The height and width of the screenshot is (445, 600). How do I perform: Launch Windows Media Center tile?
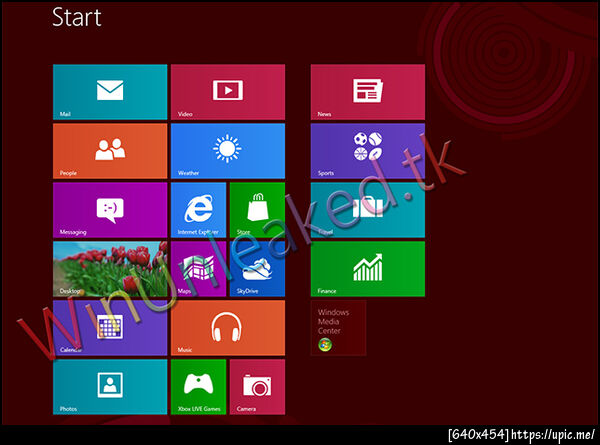(338, 328)
